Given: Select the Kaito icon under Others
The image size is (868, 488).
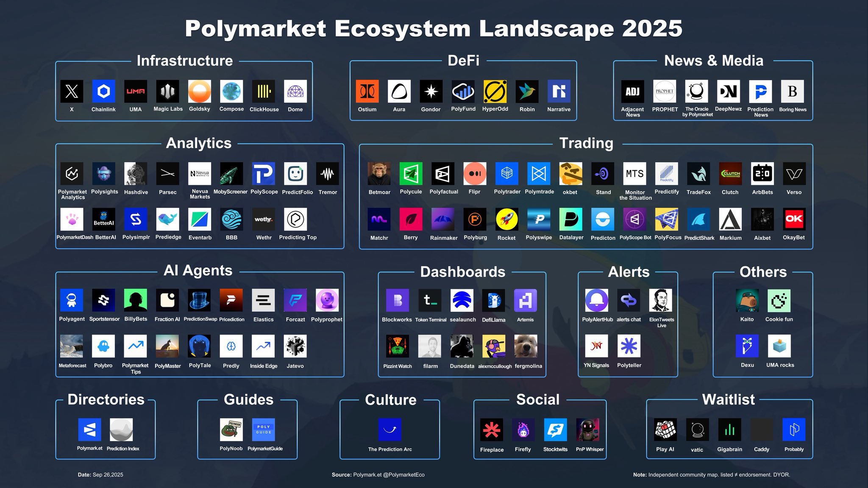Looking at the screenshot, I should point(747,301).
